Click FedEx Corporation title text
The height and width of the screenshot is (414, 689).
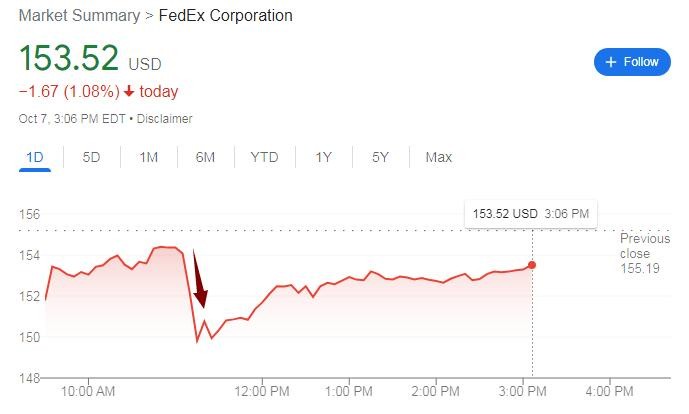(x=226, y=16)
